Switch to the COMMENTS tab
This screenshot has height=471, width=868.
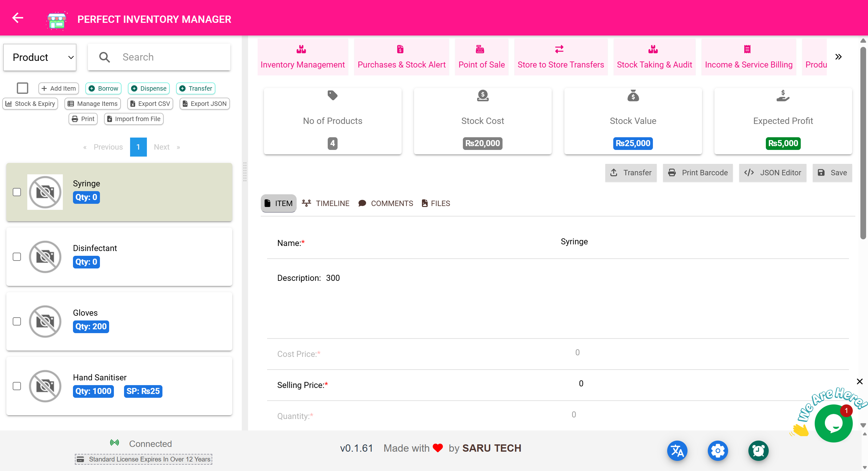point(385,203)
